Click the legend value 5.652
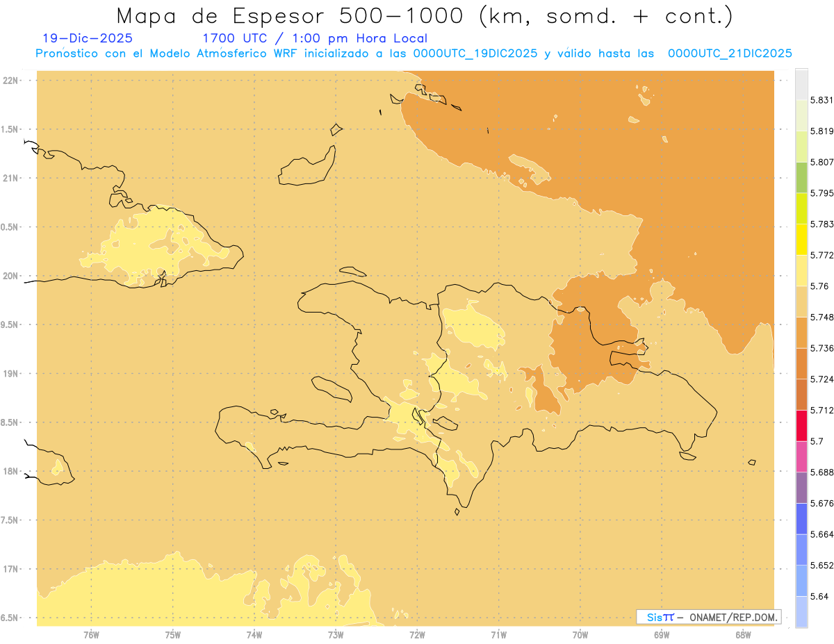 (821, 565)
